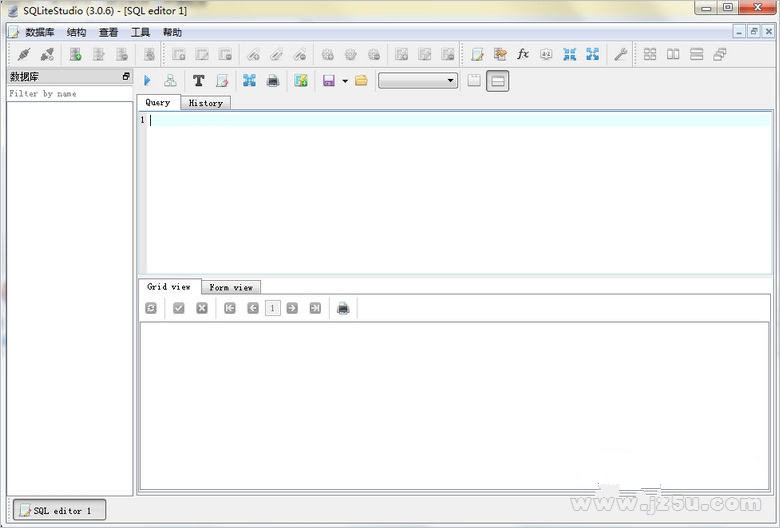The height and width of the screenshot is (528, 780).
Task: Click the Create index icon
Action: click(x=253, y=54)
